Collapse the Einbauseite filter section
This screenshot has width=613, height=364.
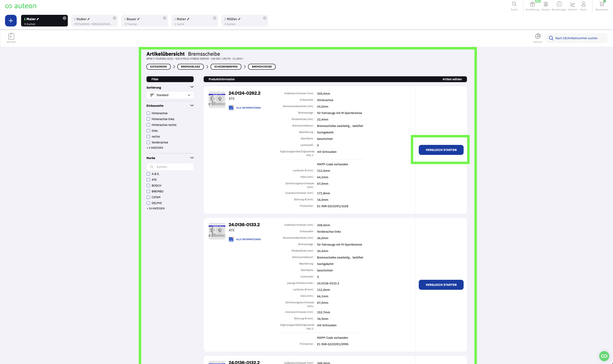click(192, 106)
